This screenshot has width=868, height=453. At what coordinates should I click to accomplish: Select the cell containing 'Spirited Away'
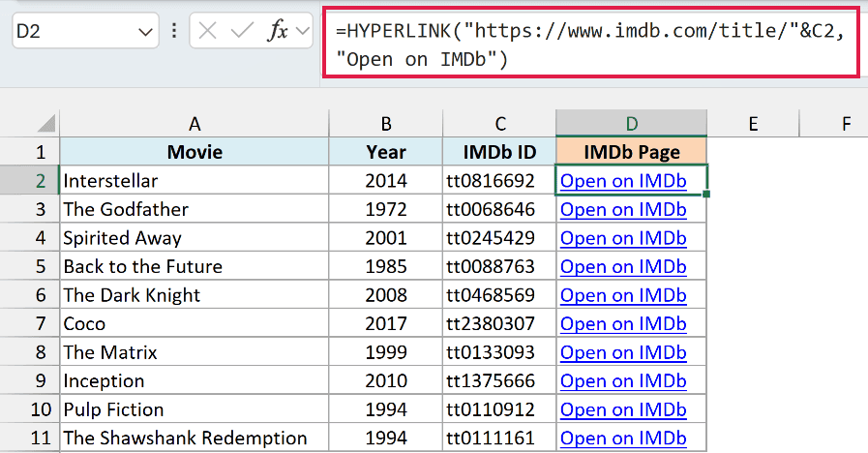coord(195,238)
